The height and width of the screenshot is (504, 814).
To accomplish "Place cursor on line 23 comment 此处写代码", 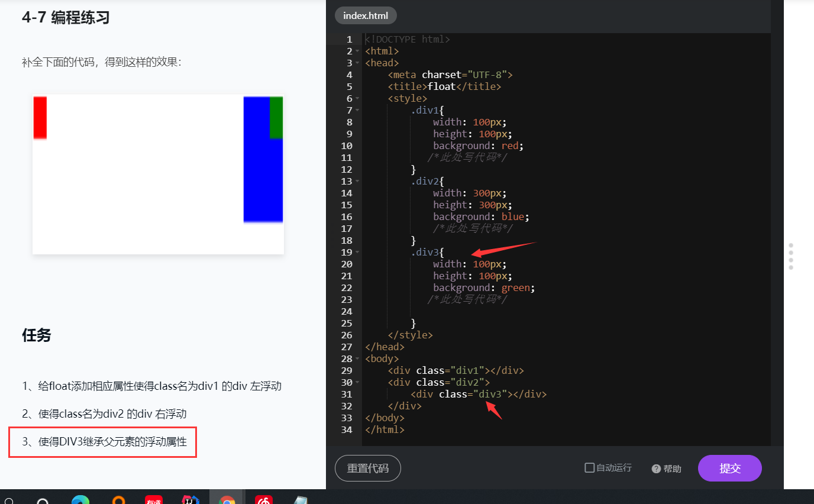I will (467, 299).
